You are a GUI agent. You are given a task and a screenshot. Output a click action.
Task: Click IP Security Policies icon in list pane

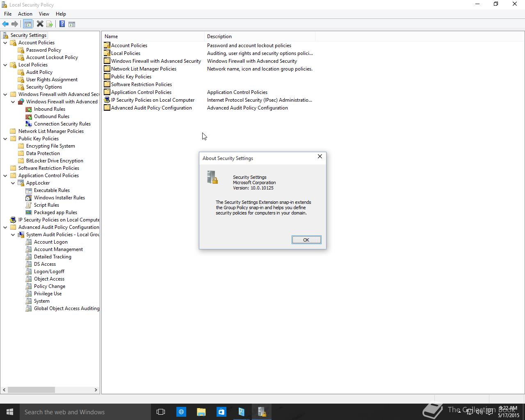[x=107, y=100]
